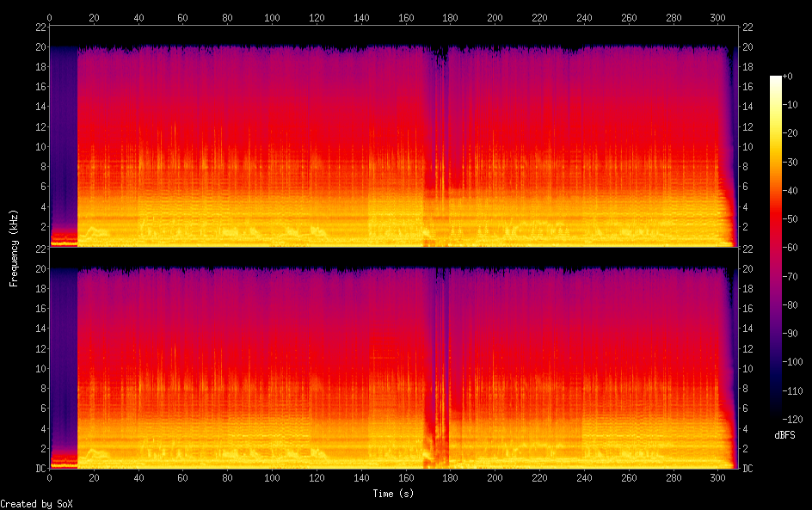Click the DC label on the bottom-left axis
The height and width of the screenshot is (510, 812).
click(39, 469)
